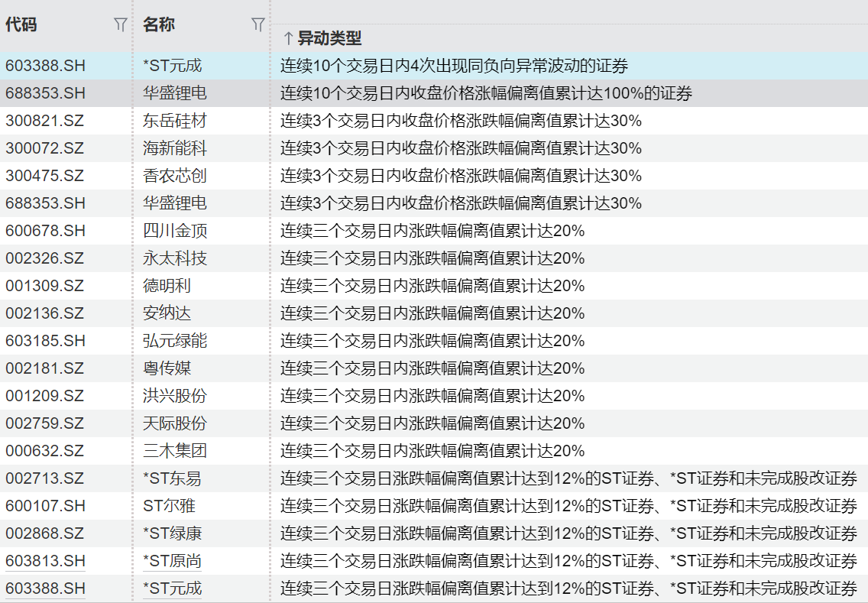
Task: Select the 东岳硅材 row
Action: 175,121
